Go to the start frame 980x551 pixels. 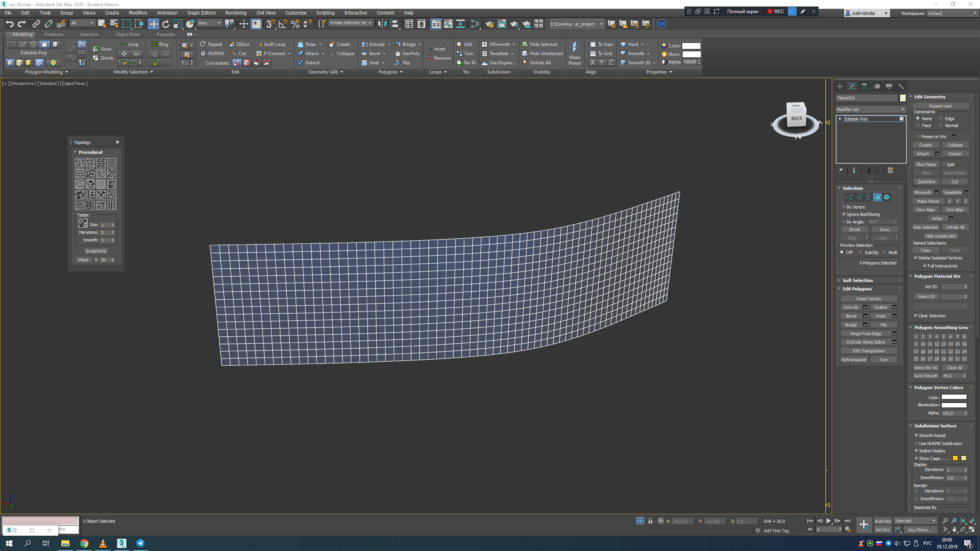810,521
